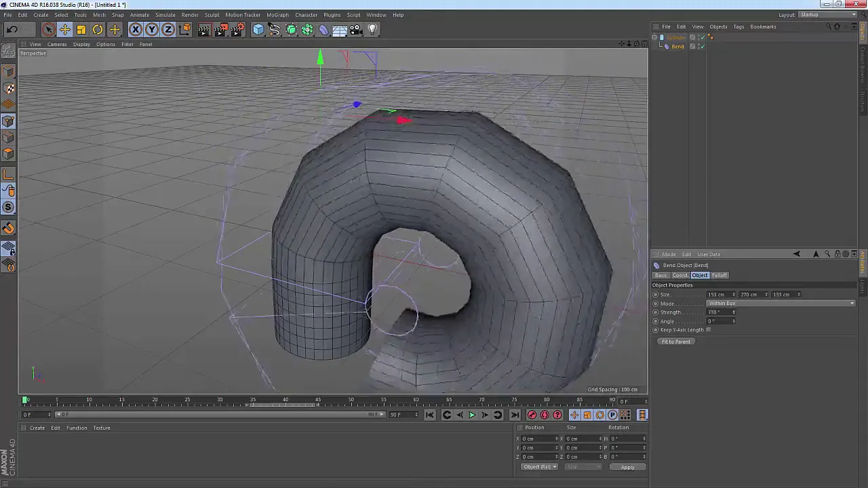Click search magnifier in Object Manager

828,26
